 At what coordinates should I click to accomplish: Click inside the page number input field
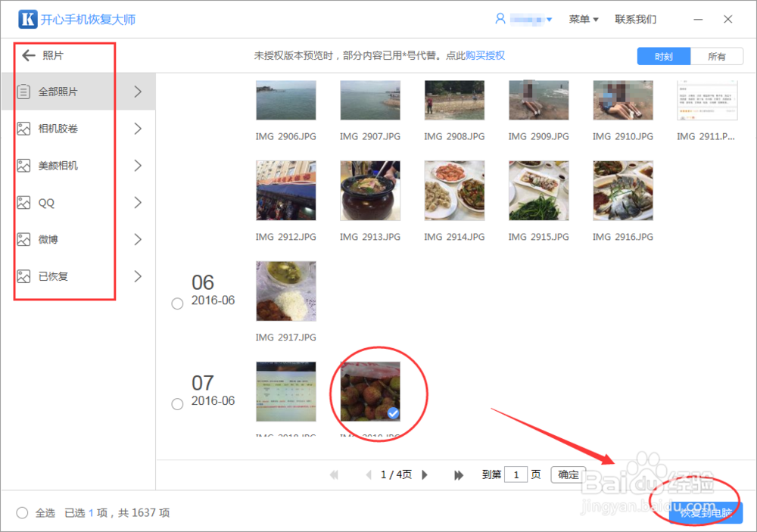tap(516, 474)
